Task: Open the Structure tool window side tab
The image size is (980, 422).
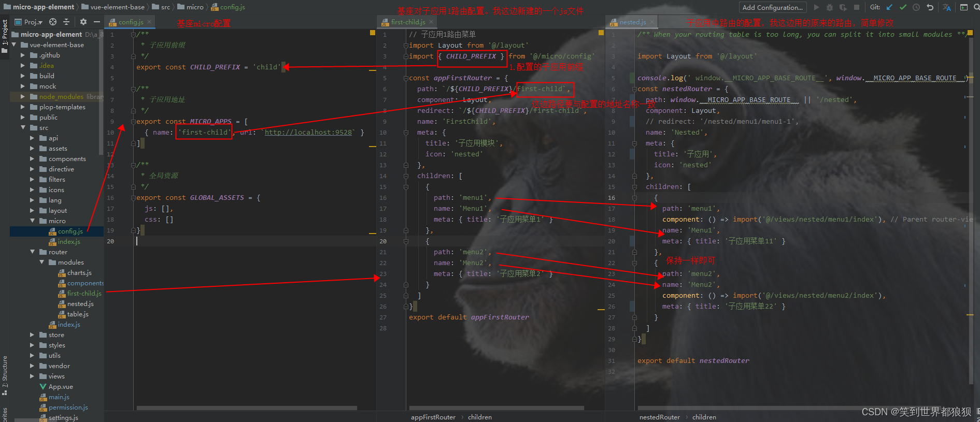Action: (x=5, y=375)
